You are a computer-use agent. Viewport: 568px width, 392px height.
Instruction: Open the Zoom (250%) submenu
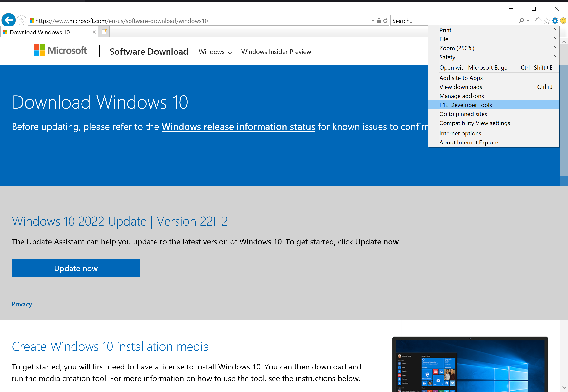(493, 48)
